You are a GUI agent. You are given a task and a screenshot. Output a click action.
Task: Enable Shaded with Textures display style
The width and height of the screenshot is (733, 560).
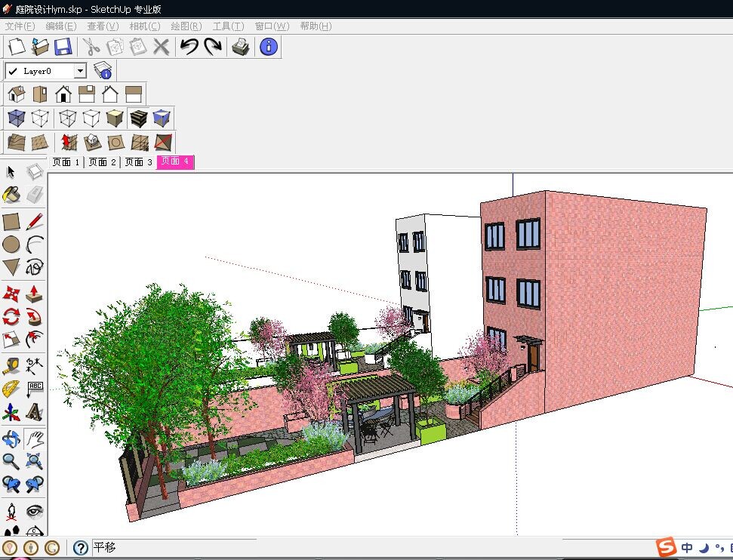pyautogui.click(x=138, y=118)
